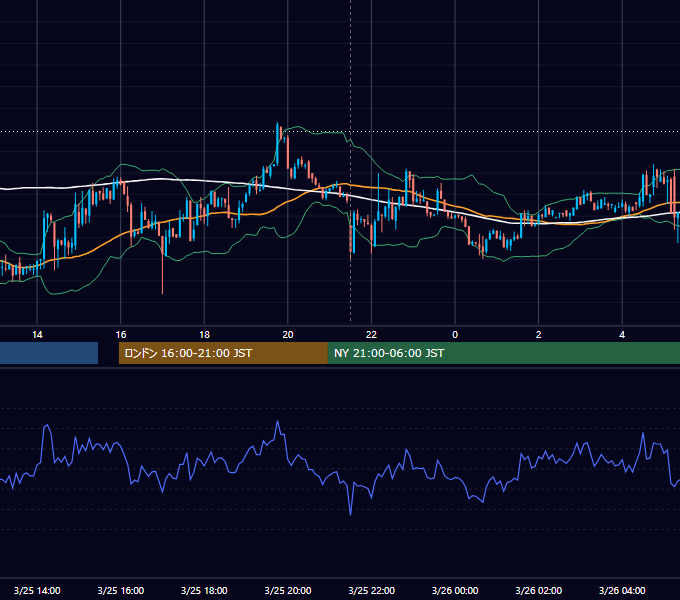Click the 3/26 00:00 date label
Viewport: 680px width, 600px height.
pyautogui.click(x=455, y=590)
